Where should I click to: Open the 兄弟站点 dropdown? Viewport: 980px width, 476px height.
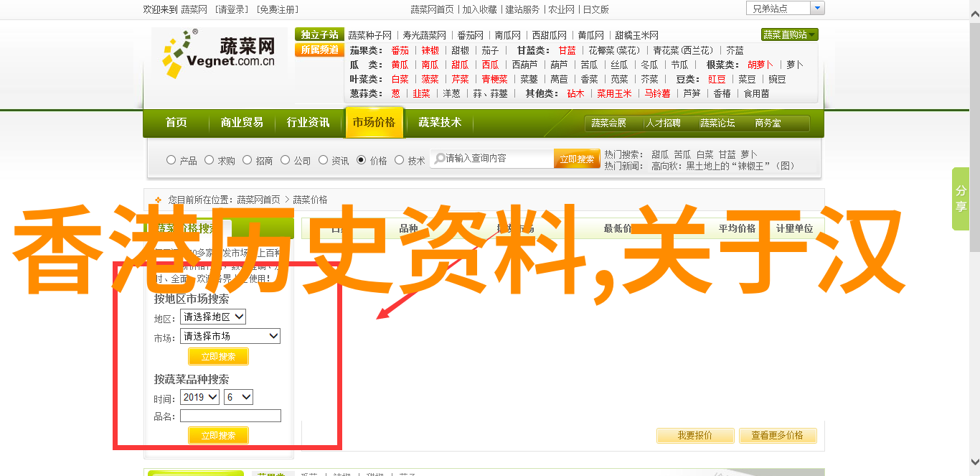pyautogui.click(x=785, y=9)
